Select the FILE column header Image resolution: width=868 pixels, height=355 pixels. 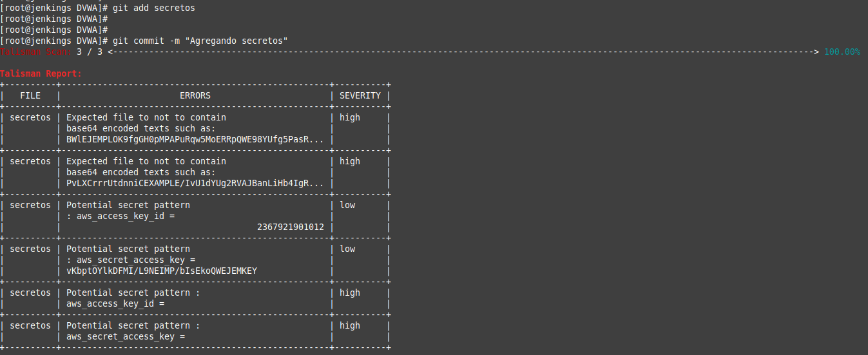(30, 95)
